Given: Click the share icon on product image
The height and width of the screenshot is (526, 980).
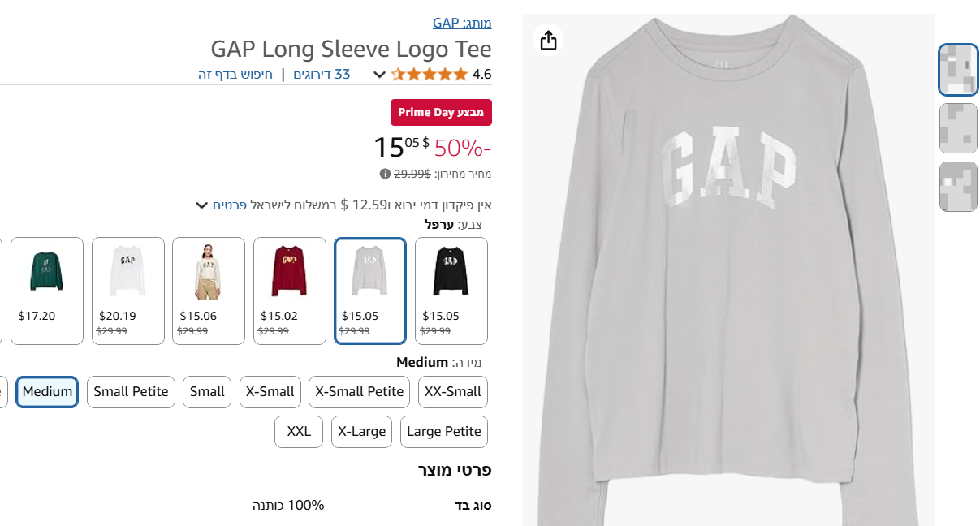Looking at the screenshot, I should [x=549, y=40].
